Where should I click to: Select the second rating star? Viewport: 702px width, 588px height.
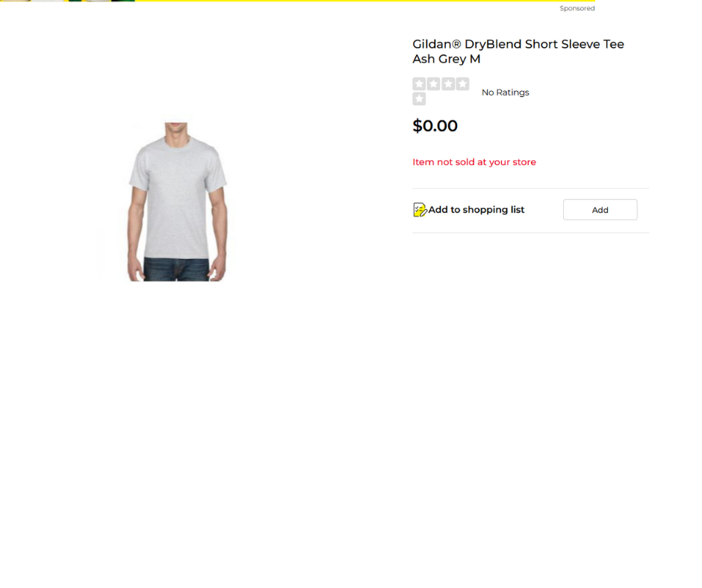[x=433, y=84]
